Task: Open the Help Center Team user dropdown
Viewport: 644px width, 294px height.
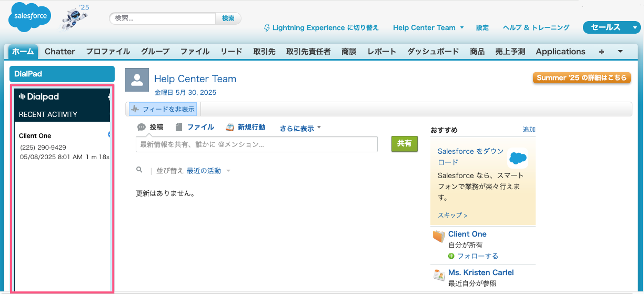Action: coord(461,27)
